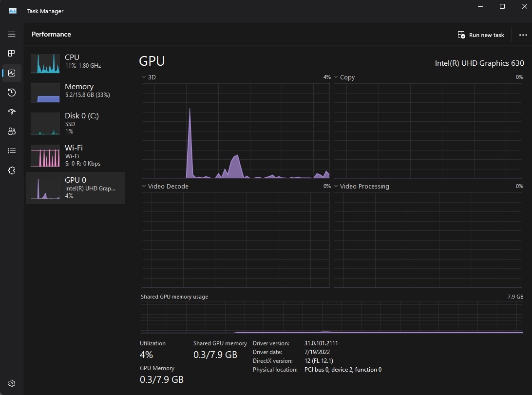Open the Services page icon
This screenshot has width=532, height=395.
pyautogui.click(x=12, y=170)
